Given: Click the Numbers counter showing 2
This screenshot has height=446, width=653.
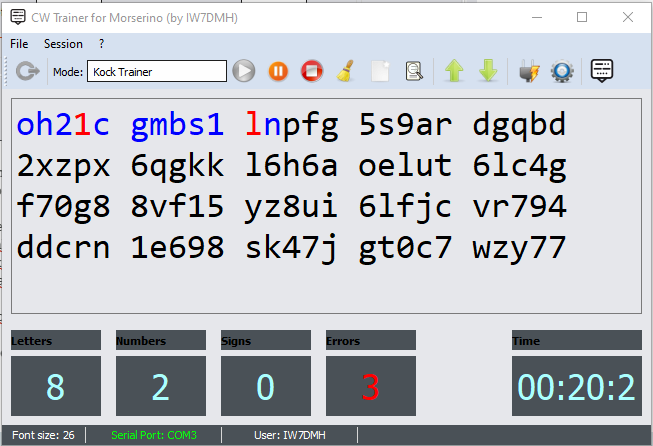Looking at the screenshot, I should click(161, 386).
